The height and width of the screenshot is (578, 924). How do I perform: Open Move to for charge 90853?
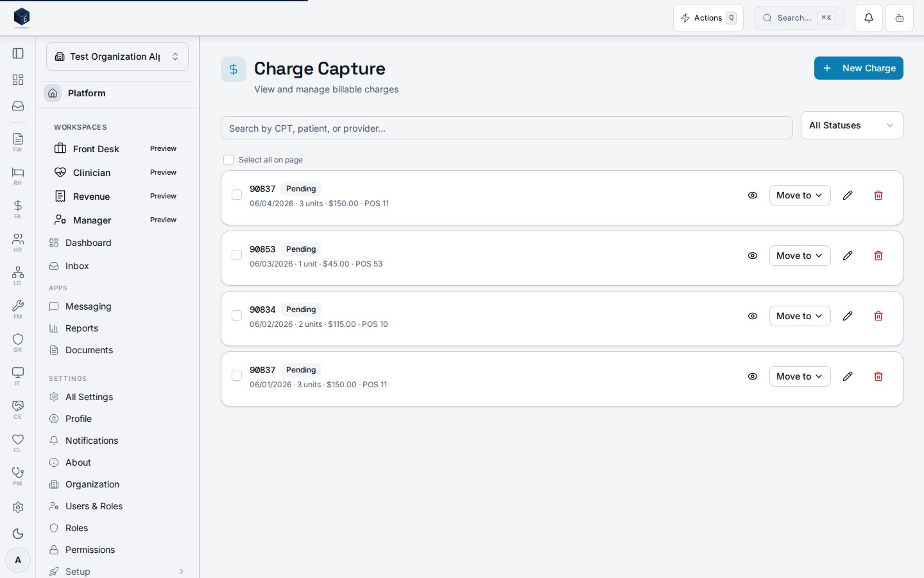[800, 256]
